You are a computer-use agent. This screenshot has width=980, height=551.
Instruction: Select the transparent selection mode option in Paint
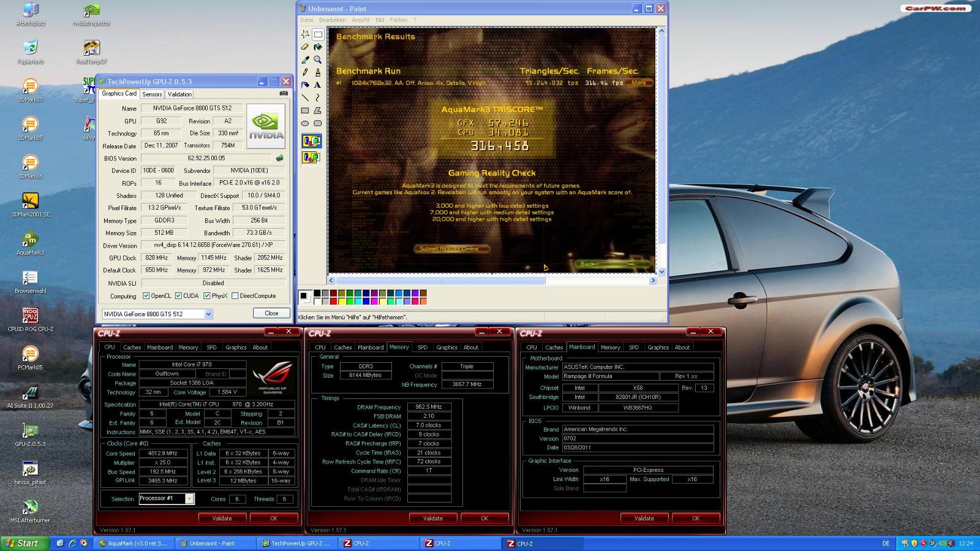click(x=311, y=158)
